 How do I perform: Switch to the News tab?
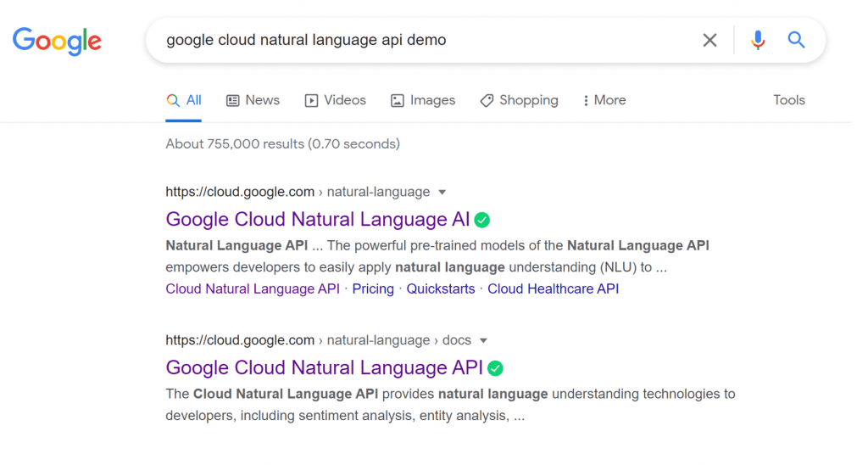coord(253,100)
